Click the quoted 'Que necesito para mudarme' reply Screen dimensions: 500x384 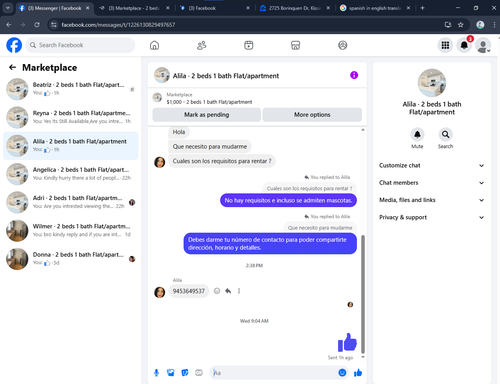[320, 228]
